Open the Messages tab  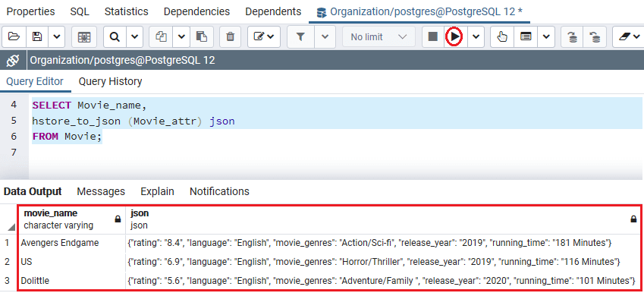point(101,191)
